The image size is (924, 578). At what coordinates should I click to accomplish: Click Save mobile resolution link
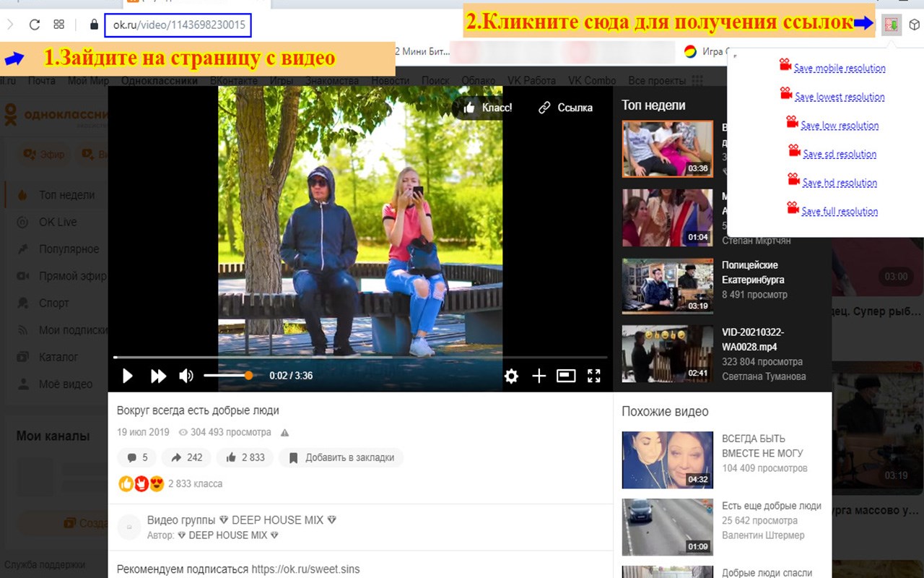[x=839, y=69]
